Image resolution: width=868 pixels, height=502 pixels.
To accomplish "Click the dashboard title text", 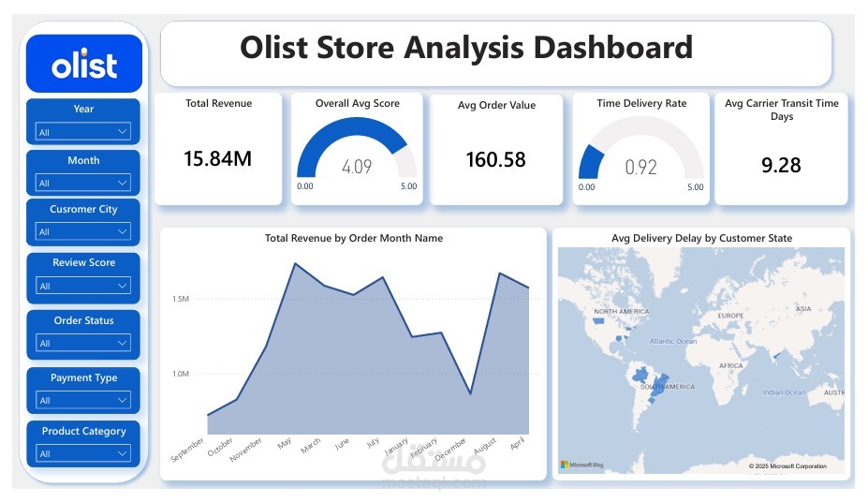I will [466, 47].
